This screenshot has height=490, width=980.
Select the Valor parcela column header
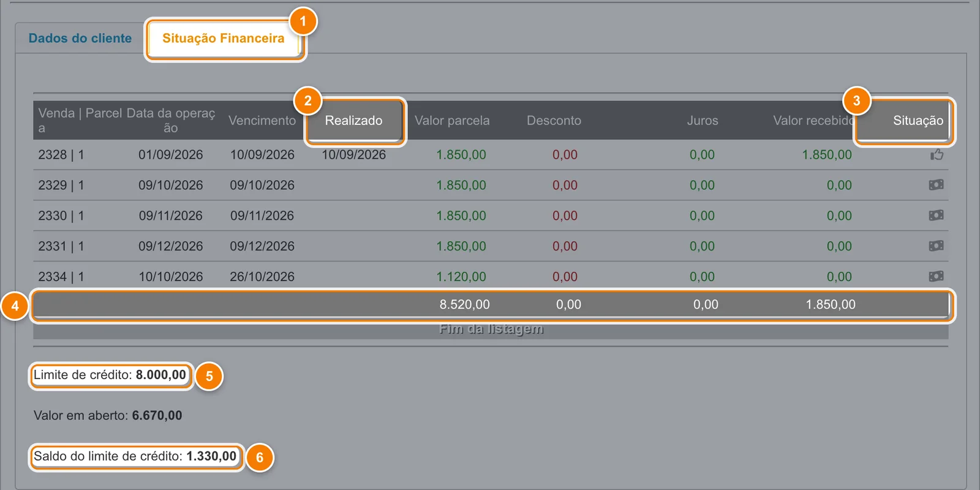click(x=452, y=121)
